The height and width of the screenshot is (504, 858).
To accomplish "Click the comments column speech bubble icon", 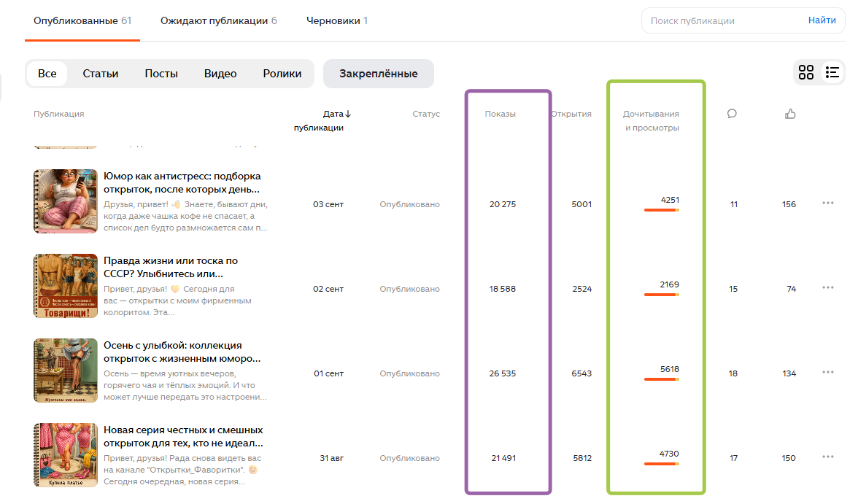I will (x=733, y=114).
